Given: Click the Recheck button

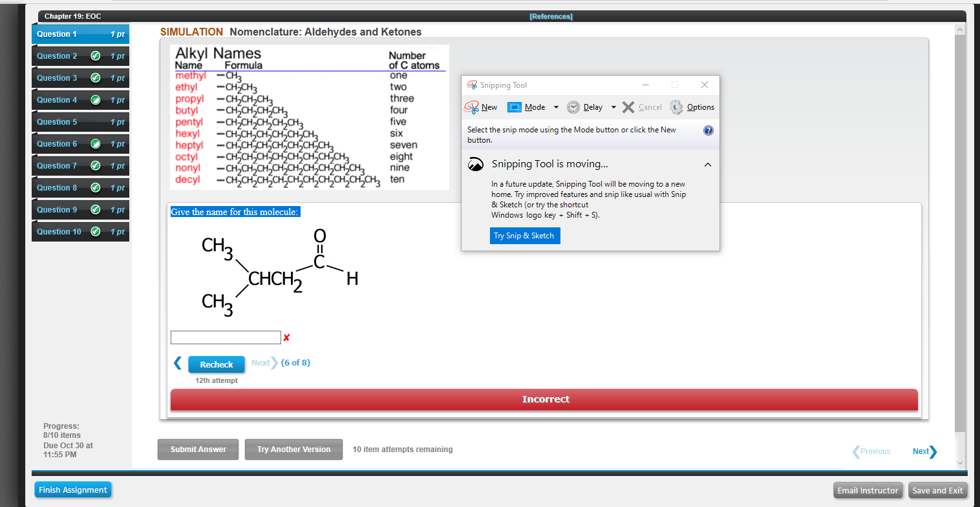Looking at the screenshot, I should [x=217, y=364].
